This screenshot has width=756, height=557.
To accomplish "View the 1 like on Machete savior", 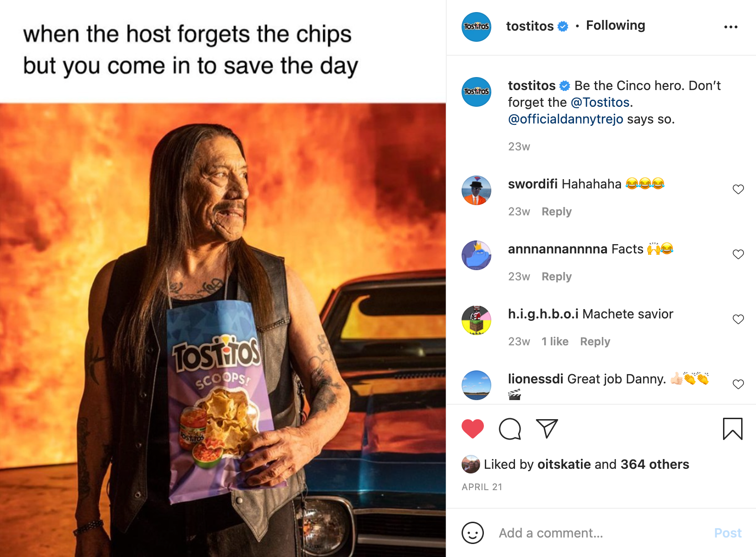I will click(555, 342).
